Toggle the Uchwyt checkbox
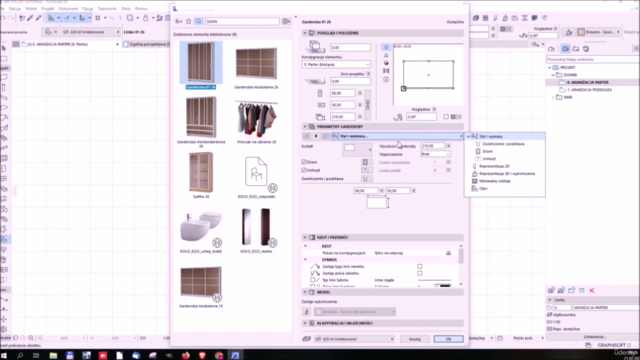 pos(304,170)
